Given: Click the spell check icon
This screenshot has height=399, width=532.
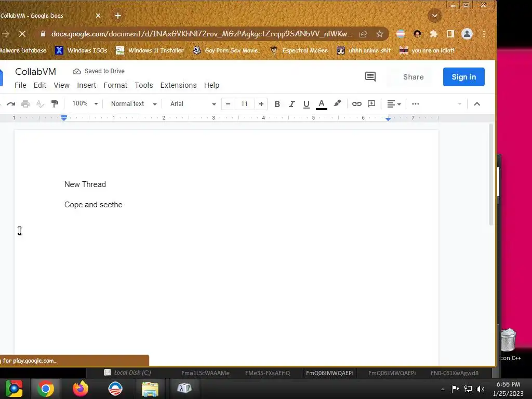Looking at the screenshot, I should point(40,104).
